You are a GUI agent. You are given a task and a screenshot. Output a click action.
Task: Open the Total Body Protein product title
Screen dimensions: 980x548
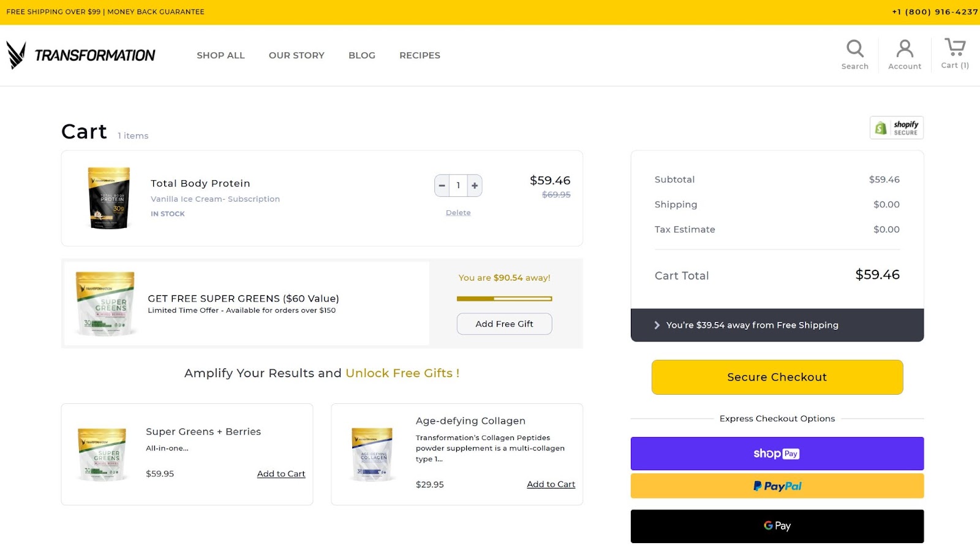pyautogui.click(x=200, y=183)
